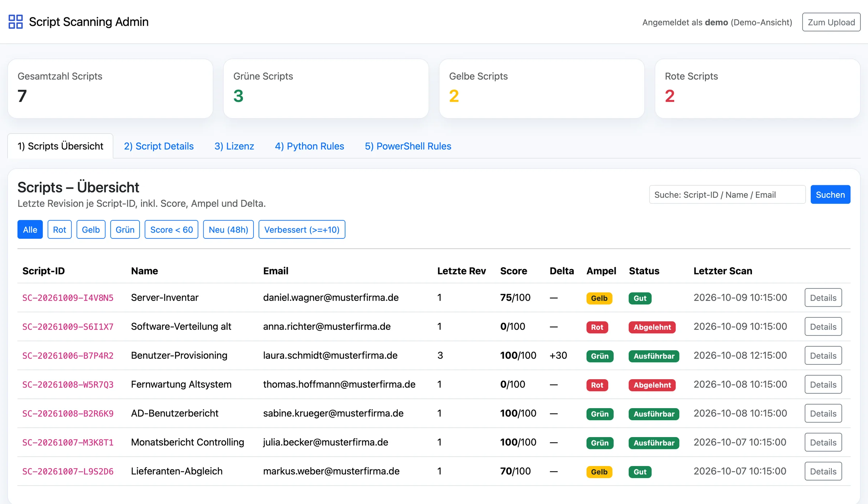Click the Grüne Scripts card

coord(326,89)
